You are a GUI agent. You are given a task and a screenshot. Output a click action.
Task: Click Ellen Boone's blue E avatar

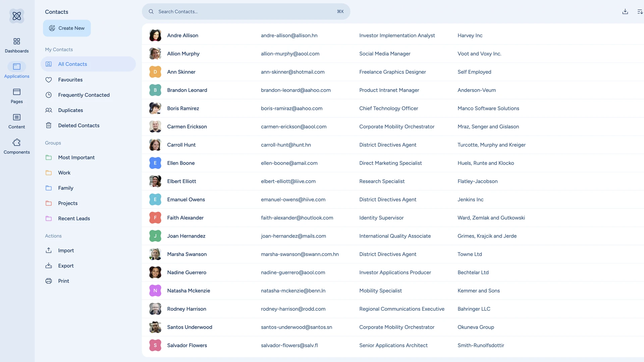pyautogui.click(x=155, y=163)
